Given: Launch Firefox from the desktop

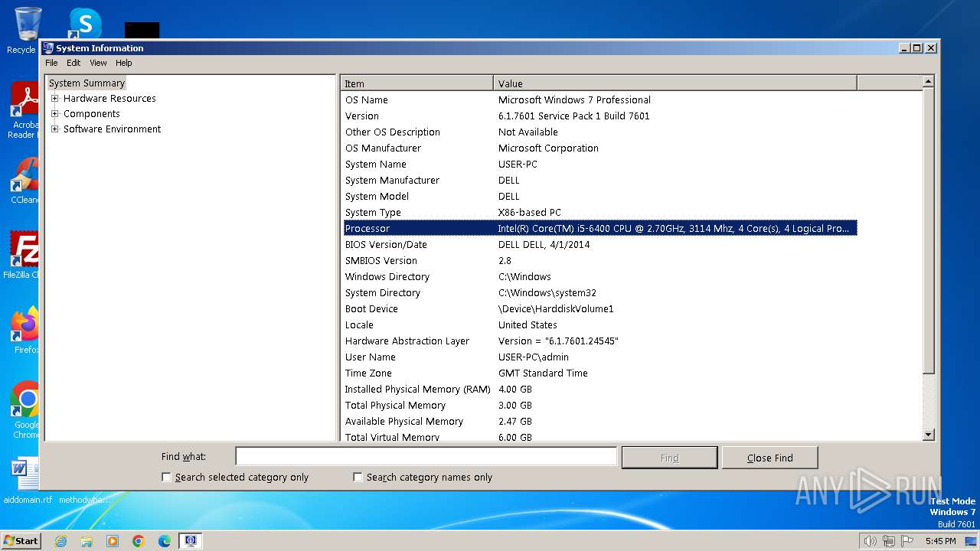Looking at the screenshot, I should (x=23, y=330).
